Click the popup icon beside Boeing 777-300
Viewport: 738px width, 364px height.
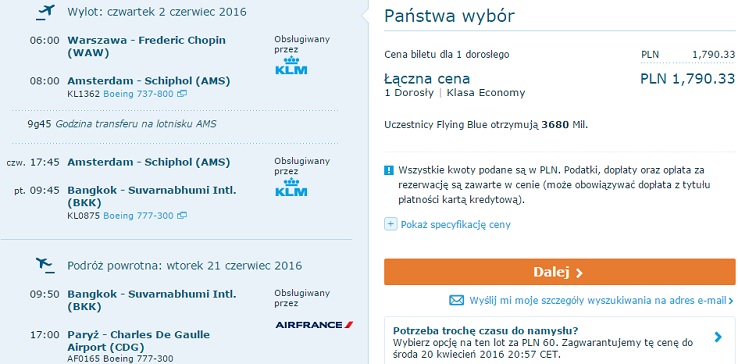point(182,216)
